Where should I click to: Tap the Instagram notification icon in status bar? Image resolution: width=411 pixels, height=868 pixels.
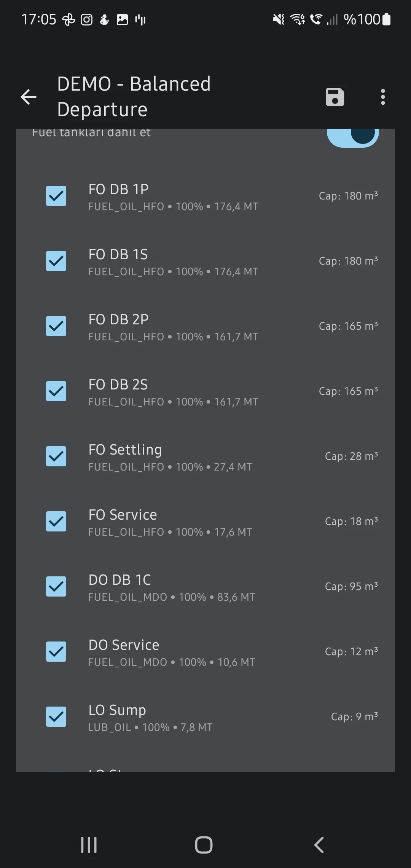(86, 19)
